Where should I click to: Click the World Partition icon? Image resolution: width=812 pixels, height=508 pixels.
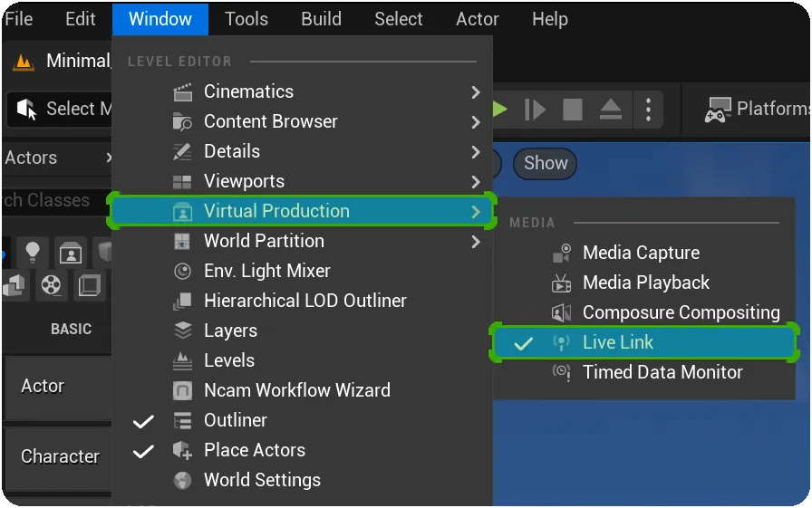coord(182,242)
